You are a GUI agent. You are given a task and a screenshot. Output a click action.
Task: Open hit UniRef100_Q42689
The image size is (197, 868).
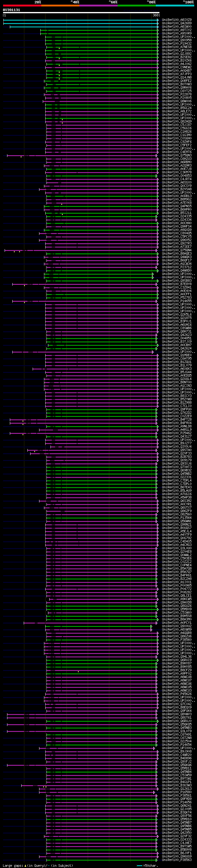[177, 23]
